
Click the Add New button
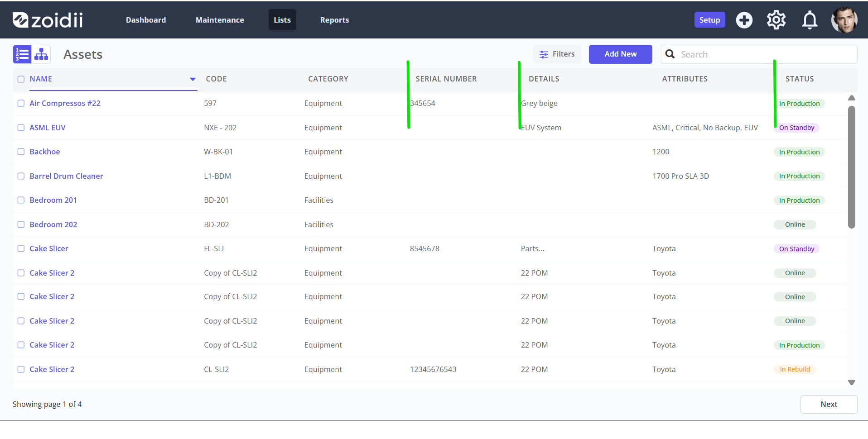click(620, 54)
